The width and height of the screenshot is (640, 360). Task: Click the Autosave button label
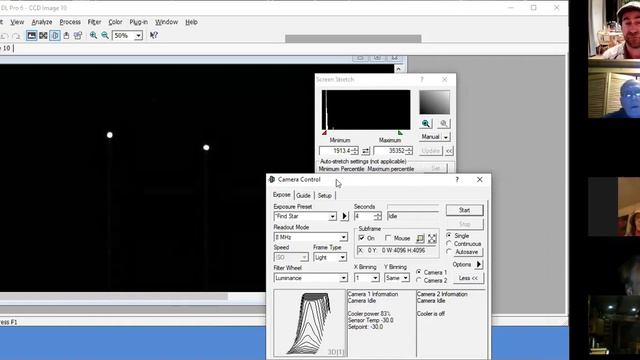click(x=466, y=252)
